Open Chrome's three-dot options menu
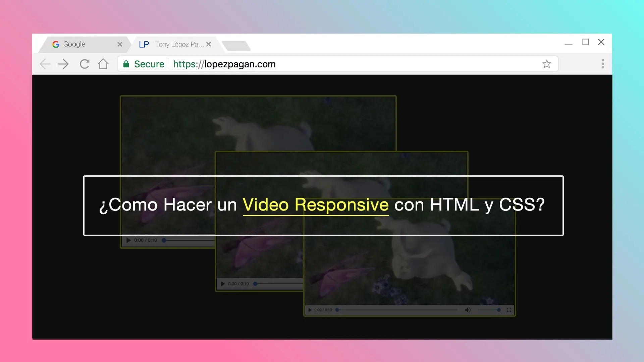 click(x=603, y=64)
